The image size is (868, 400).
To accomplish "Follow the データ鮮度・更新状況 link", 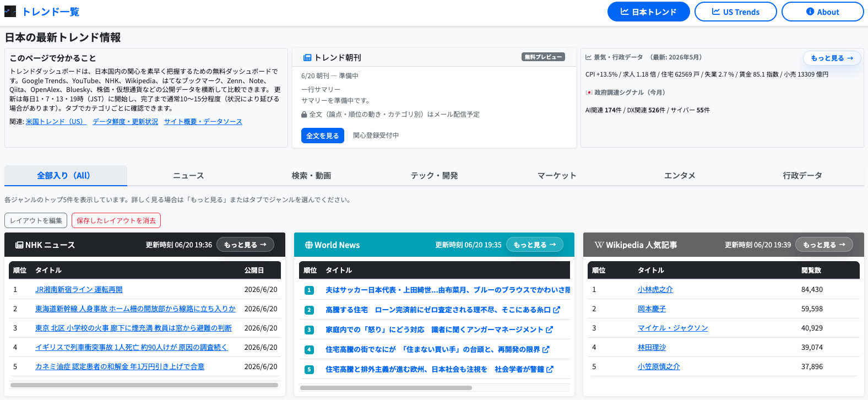I will coord(126,122).
